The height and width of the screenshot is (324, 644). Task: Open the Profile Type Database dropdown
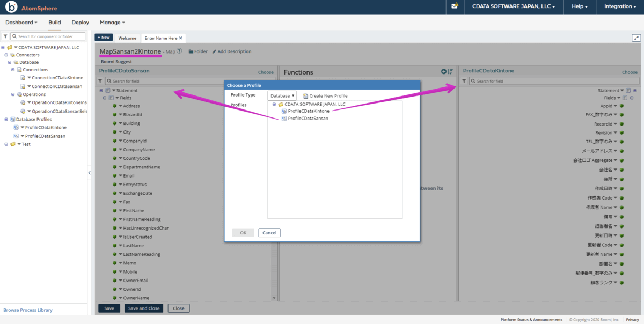pyautogui.click(x=282, y=95)
